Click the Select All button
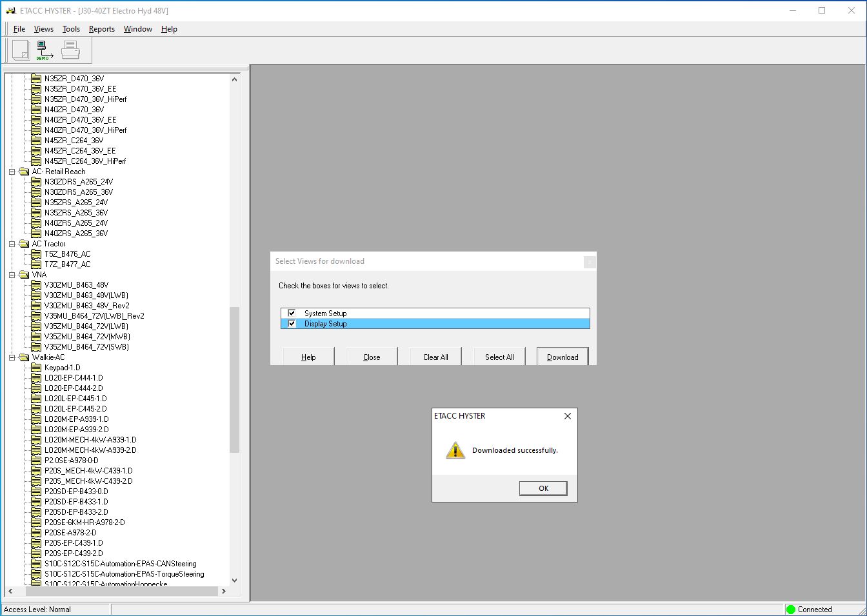The width and height of the screenshot is (867, 616). pos(499,357)
